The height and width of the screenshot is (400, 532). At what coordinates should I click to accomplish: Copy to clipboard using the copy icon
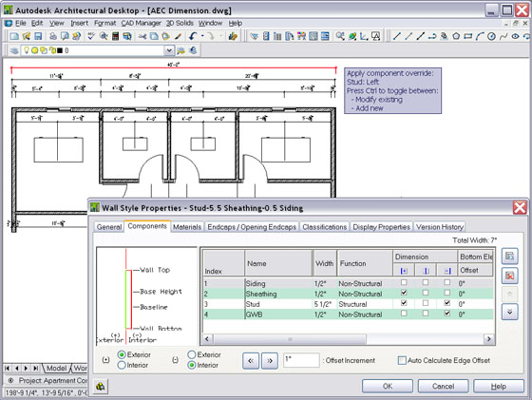click(x=154, y=36)
